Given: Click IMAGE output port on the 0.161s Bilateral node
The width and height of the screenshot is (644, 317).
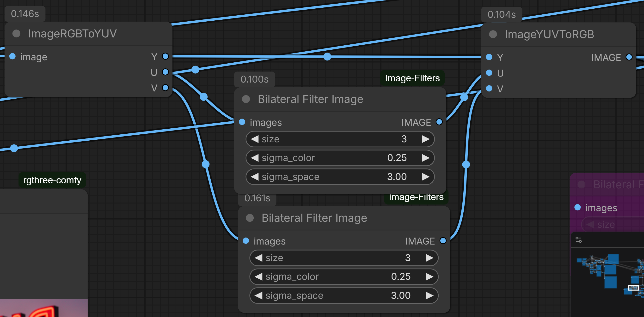Looking at the screenshot, I should (x=443, y=240).
